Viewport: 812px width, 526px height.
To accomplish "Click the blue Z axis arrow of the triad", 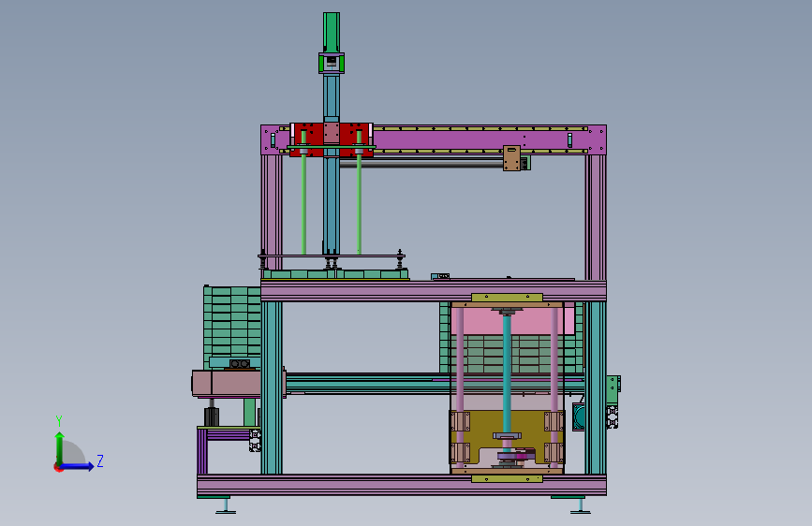I will click(x=78, y=466).
